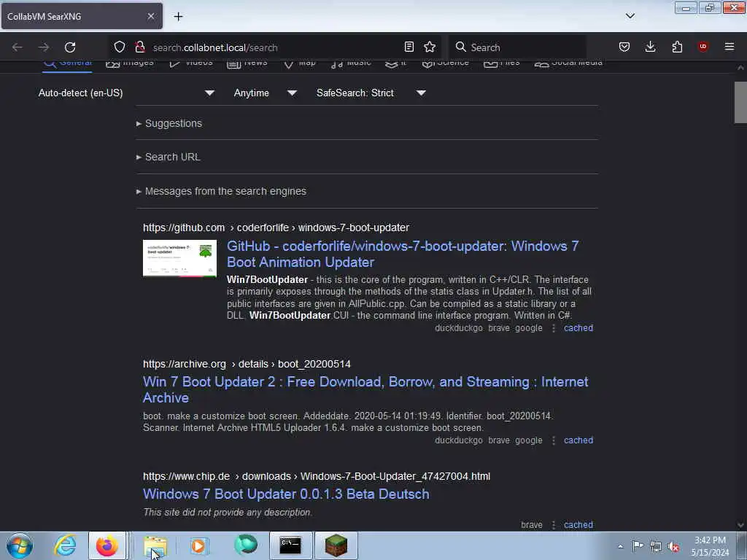Screen dimensions: 747x560
Task: Click the network tray icon
Action: click(656, 546)
